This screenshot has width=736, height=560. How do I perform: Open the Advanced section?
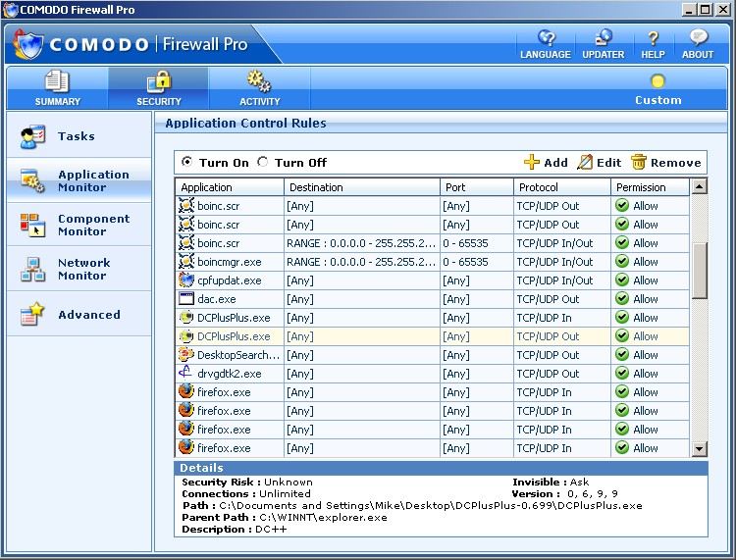pyautogui.click(x=79, y=314)
